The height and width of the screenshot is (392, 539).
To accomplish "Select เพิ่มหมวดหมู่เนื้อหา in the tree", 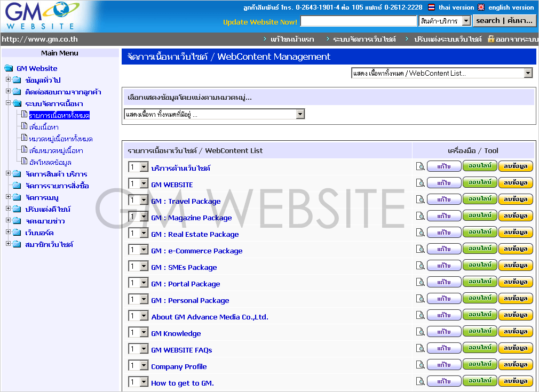I will point(56,150).
